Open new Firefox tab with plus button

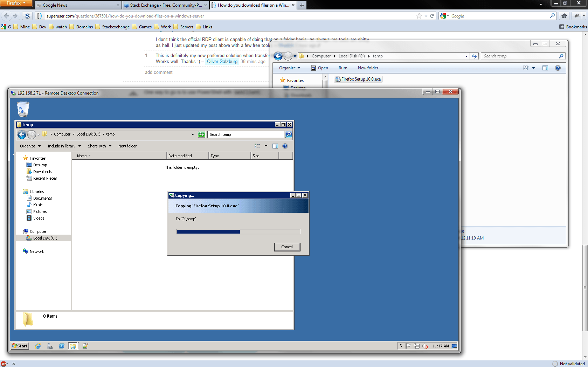coord(302,5)
